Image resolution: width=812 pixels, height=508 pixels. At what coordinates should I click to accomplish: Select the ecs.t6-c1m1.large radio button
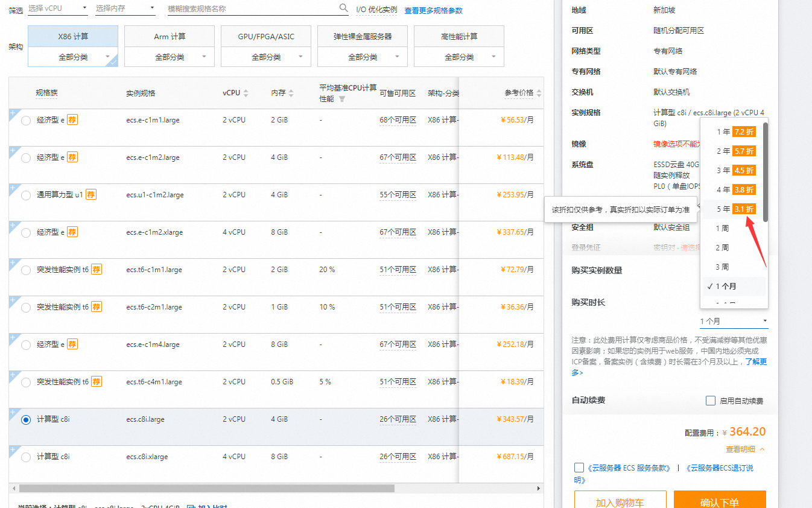click(x=26, y=270)
